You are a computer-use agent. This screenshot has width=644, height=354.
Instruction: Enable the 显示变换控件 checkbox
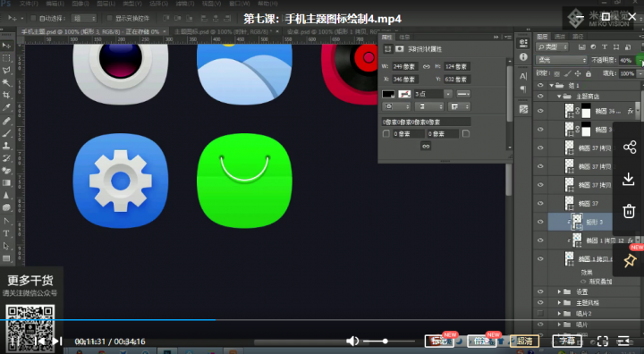click(x=110, y=19)
